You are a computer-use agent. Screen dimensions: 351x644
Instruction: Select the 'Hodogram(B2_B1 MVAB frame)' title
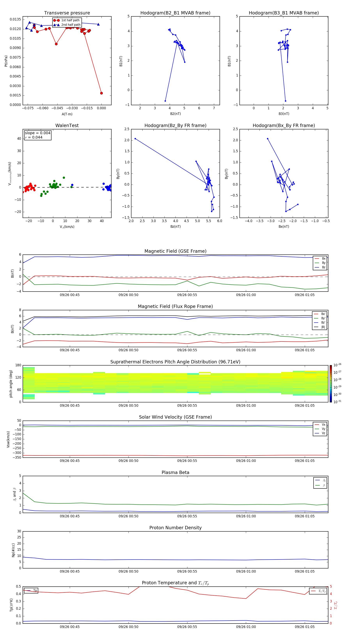pos(175,13)
